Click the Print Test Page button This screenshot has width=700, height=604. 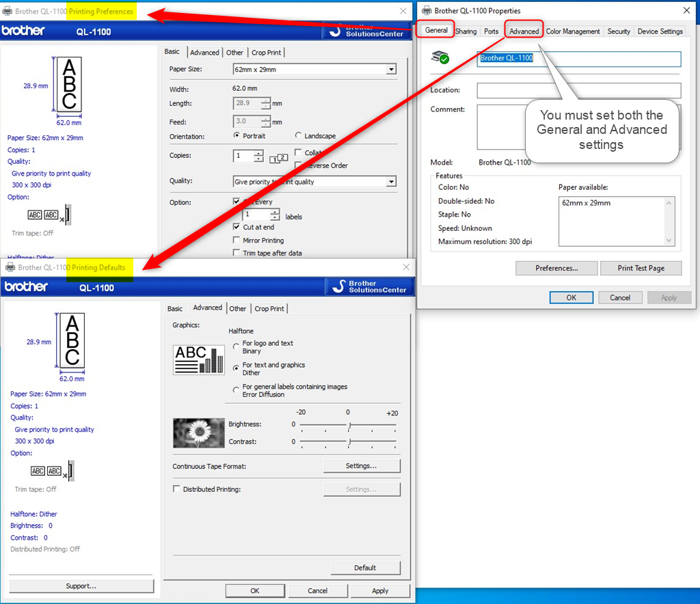(x=641, y=268)
